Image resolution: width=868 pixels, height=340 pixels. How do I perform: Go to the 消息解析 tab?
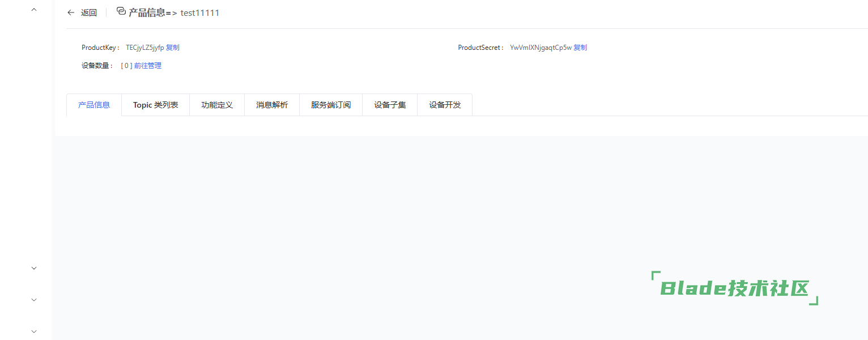pyautogui.click(x=272, y=105)
